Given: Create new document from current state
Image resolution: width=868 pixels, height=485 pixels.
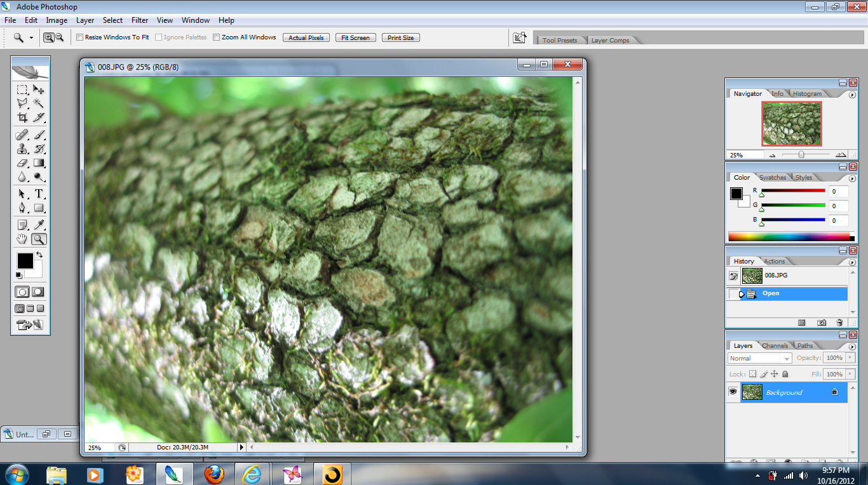Looking at the screenshot, I should (x=802, y=322).
